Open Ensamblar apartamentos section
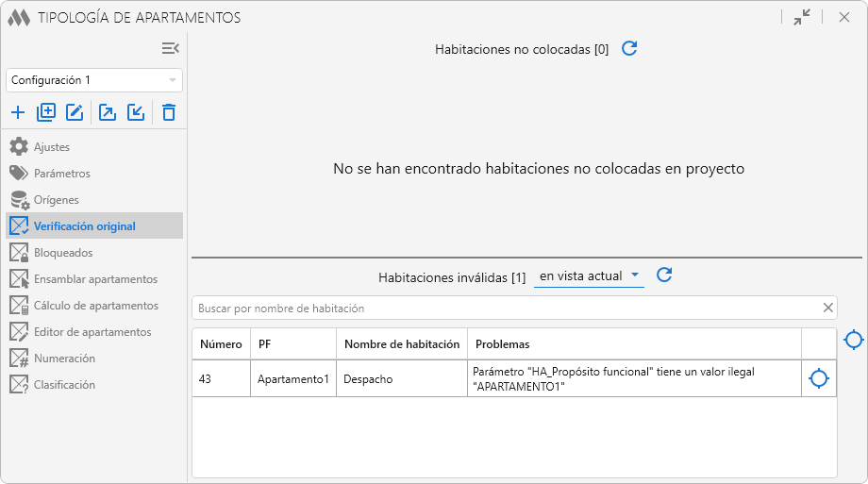 (95, 279)
